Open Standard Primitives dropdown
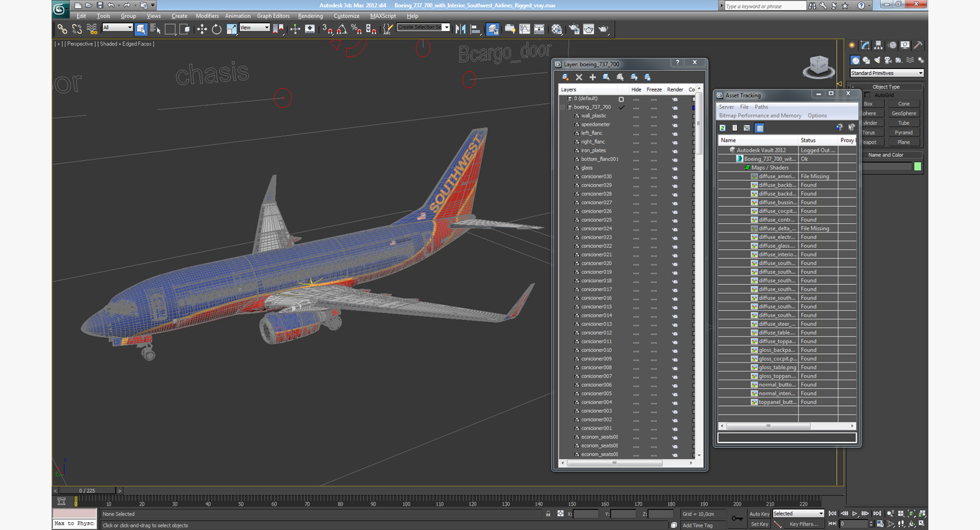The image size is (980, 530). 887,74
